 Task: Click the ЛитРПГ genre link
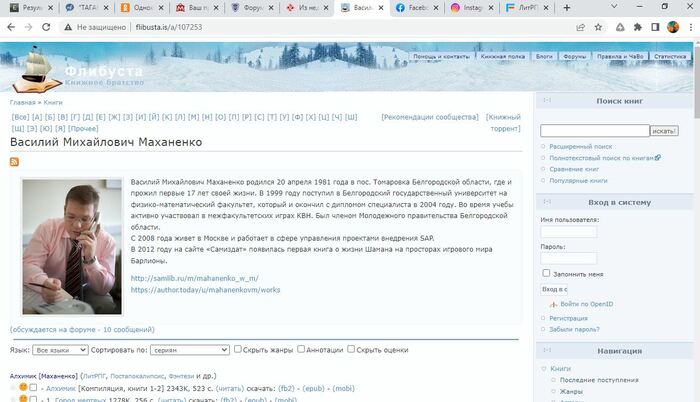pos(95,376)
